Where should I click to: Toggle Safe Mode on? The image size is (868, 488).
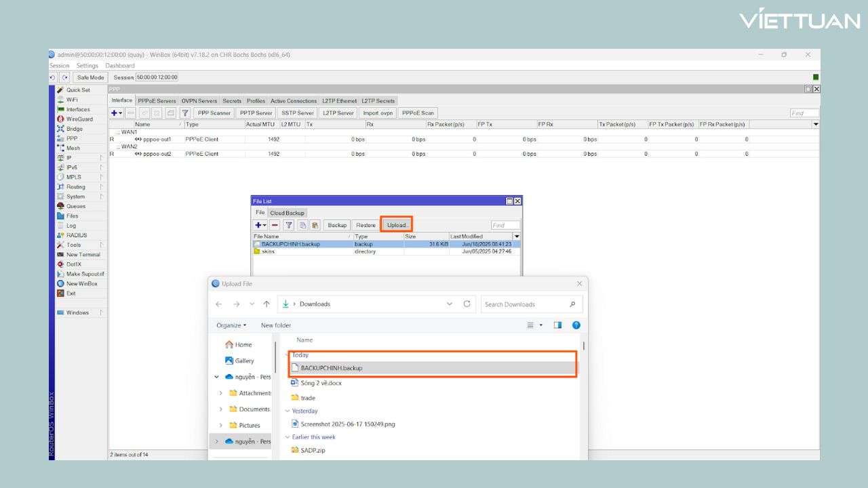pos(90,77)
